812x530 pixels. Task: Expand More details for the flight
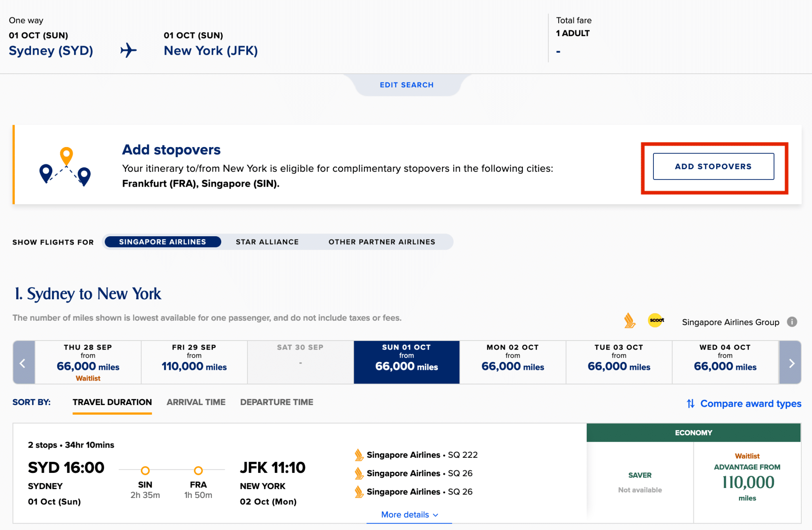coord(409,515)
